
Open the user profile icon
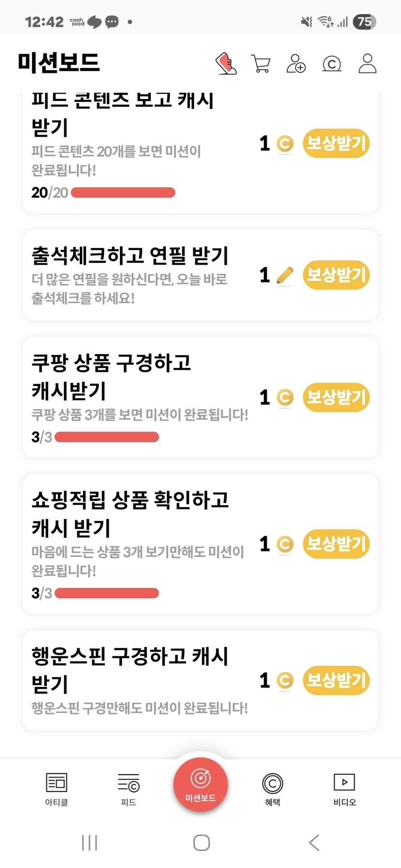[367, 64]
